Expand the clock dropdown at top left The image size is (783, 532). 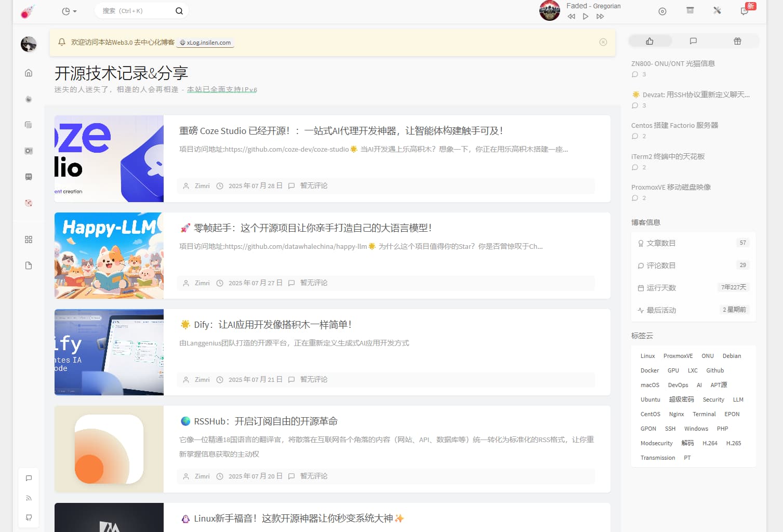(x=68, y=10)
